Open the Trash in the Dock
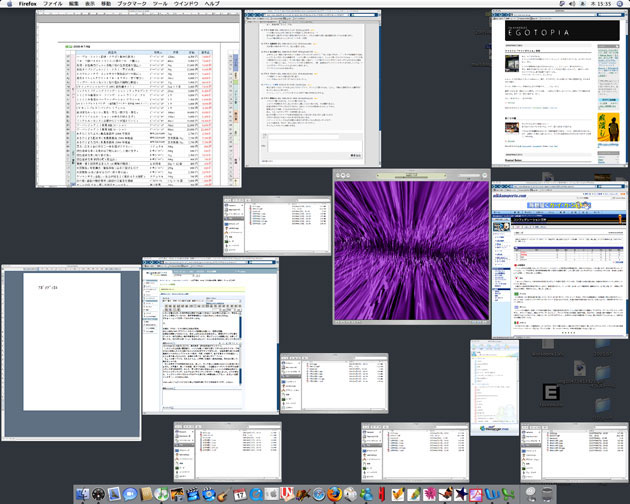Image resolution: width=630 pixels, height=504 pixels. 547,493
